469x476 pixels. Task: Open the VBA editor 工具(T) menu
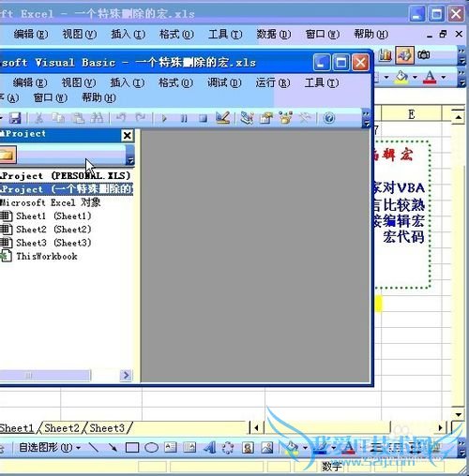pyautogui.click(x=322, y=82)
